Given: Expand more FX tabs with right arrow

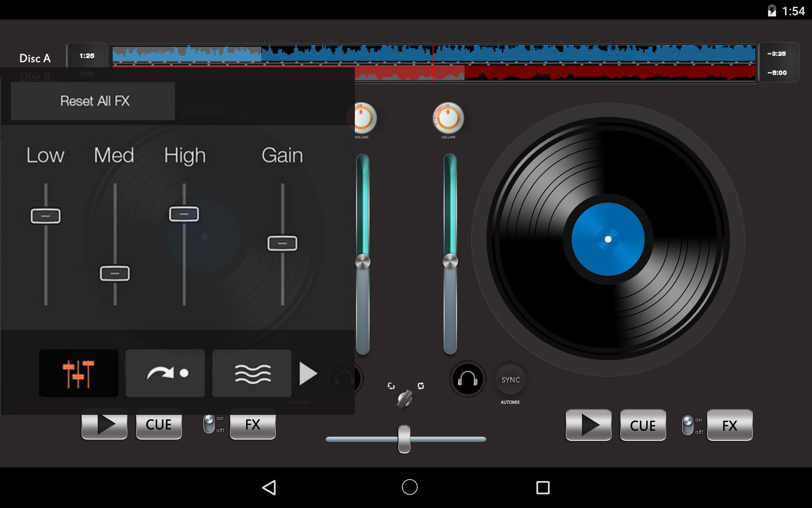Looking at the screenshot, I should [x=308, y=373].
